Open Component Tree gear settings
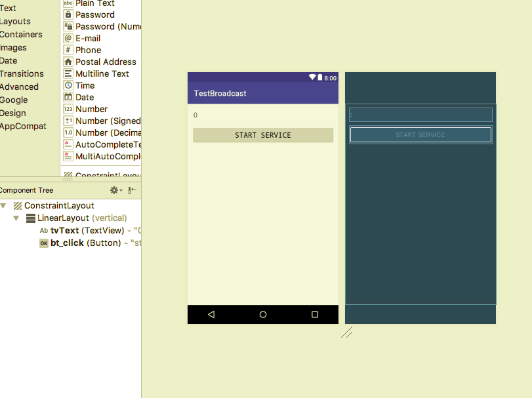The height and width of the screenshot is (398, 532). (115, 190)
